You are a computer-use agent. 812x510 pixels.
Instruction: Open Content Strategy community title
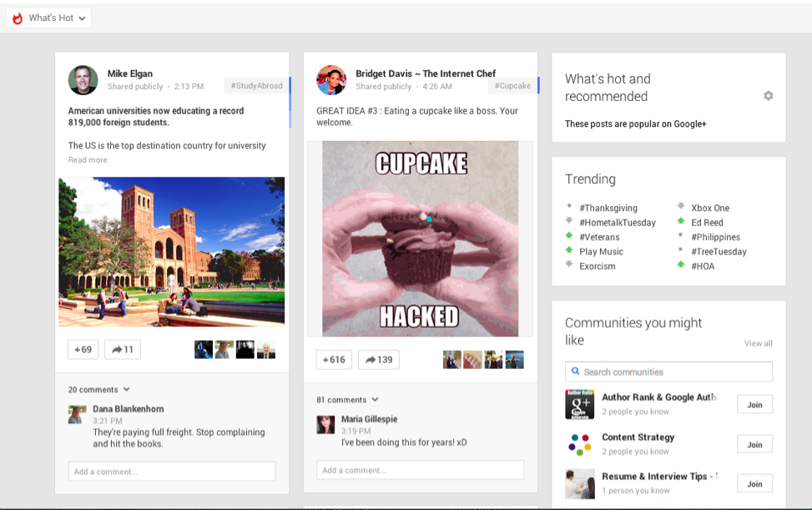[x=638, y=437]
